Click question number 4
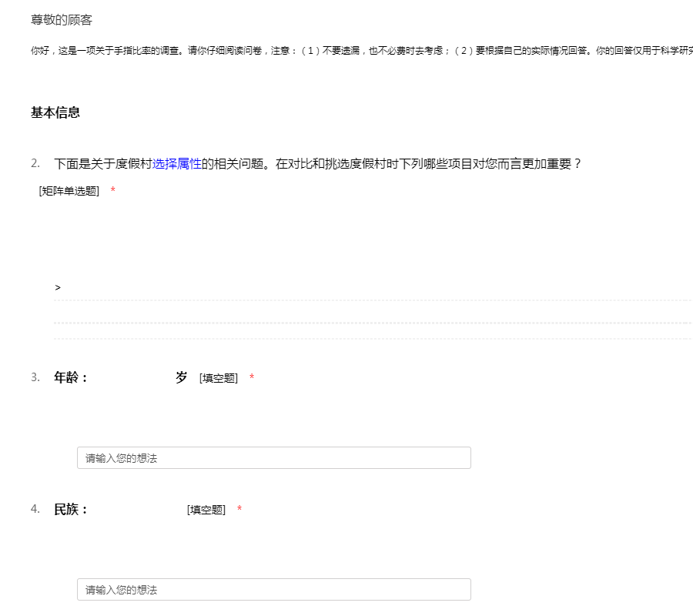Image resolution: width=693 pixels, height=616 pixels. [x=35, y=509]
